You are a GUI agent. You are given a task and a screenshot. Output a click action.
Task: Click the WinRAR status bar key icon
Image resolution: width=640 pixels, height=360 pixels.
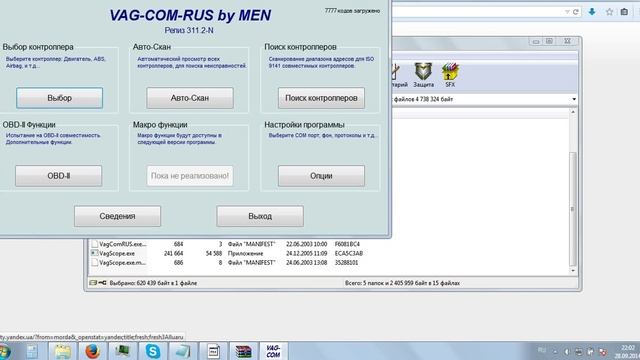102,283
